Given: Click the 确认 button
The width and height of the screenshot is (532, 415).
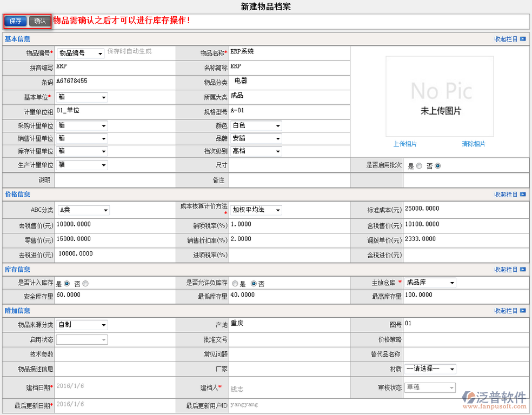Looking at the screenshot, I should pyautogui.click(x=40, y=21).
